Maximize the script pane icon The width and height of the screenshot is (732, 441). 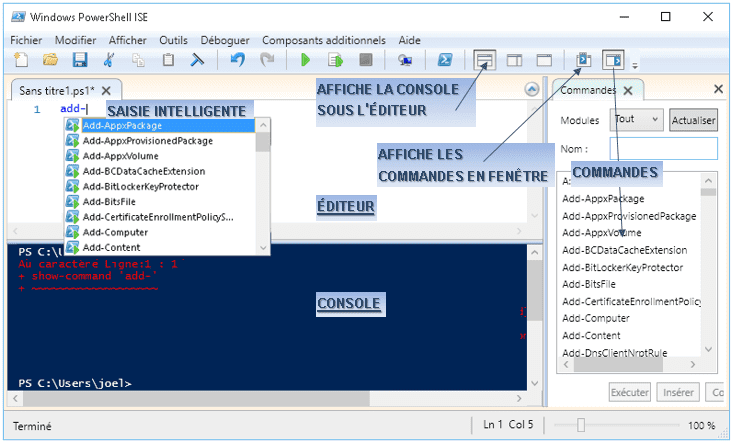(544, 60)
